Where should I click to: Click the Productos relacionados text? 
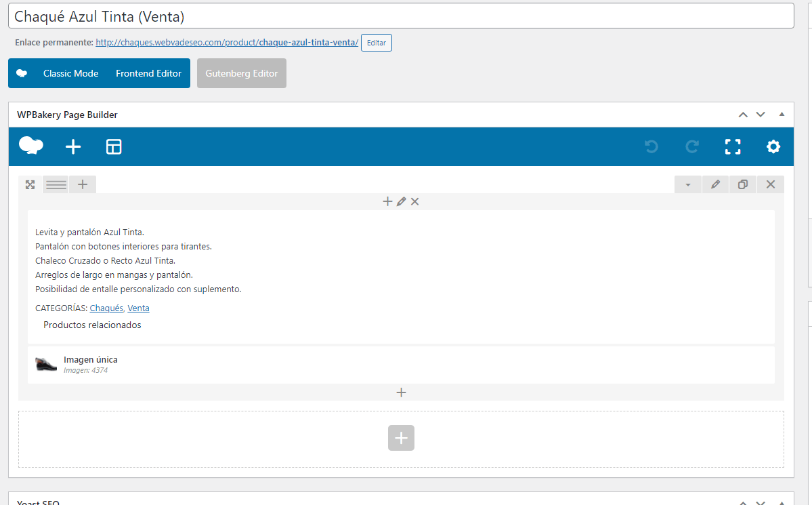coord(92,325)
